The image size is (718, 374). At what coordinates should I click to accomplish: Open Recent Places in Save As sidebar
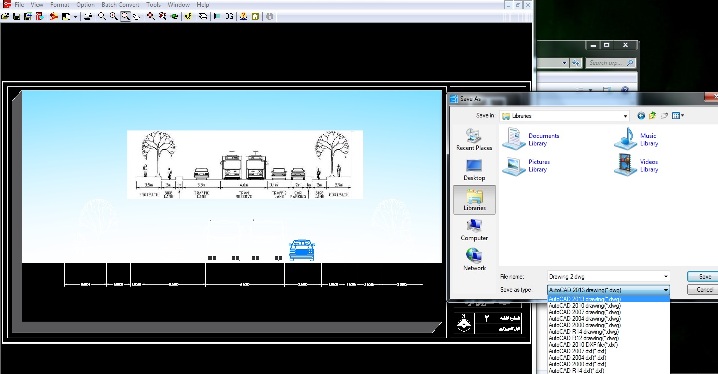(x=474, y=140)
